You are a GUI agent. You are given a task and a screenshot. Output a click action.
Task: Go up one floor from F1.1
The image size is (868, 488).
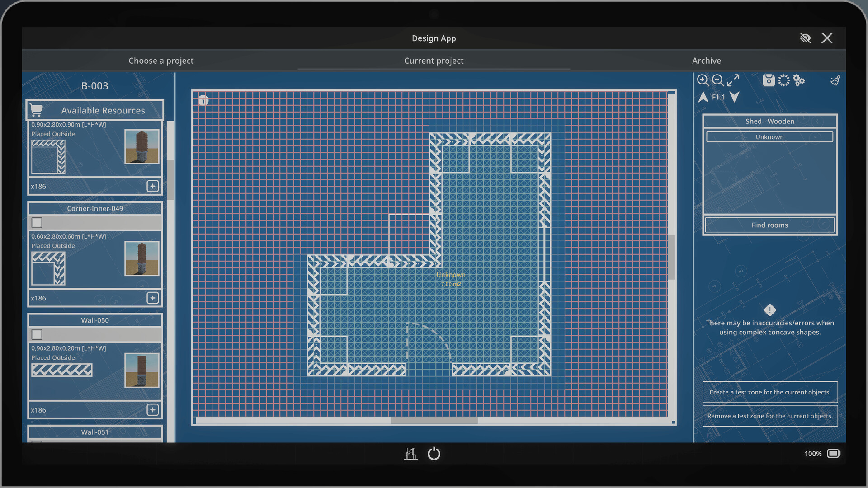(x=703, y=97)
